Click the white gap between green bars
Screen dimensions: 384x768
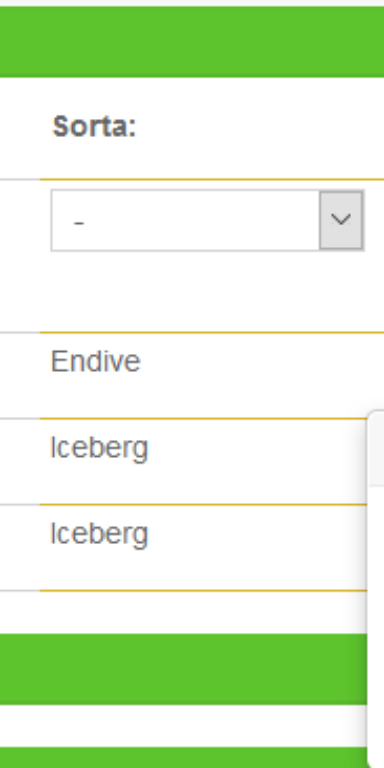[183, 726]
